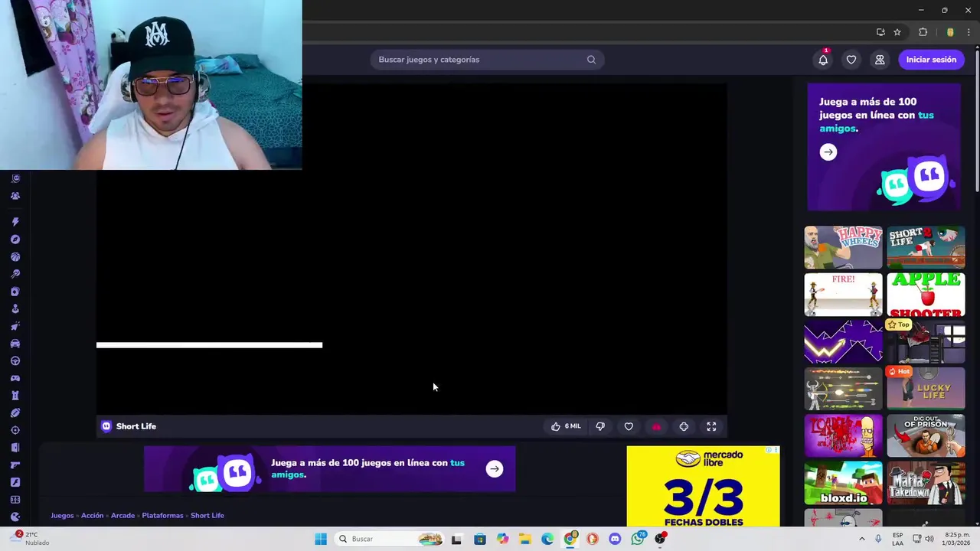Open the purple zigzag neon game thumbnail
This screenshot has width=980, height=551.
click(x=843, y=341)
